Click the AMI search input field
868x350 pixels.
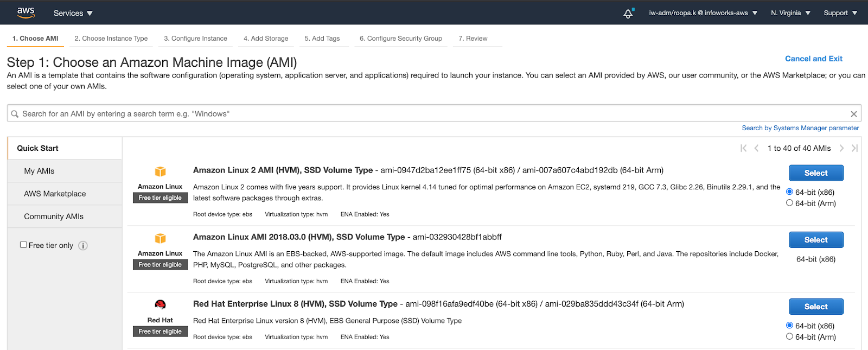[x=434, y=114]
